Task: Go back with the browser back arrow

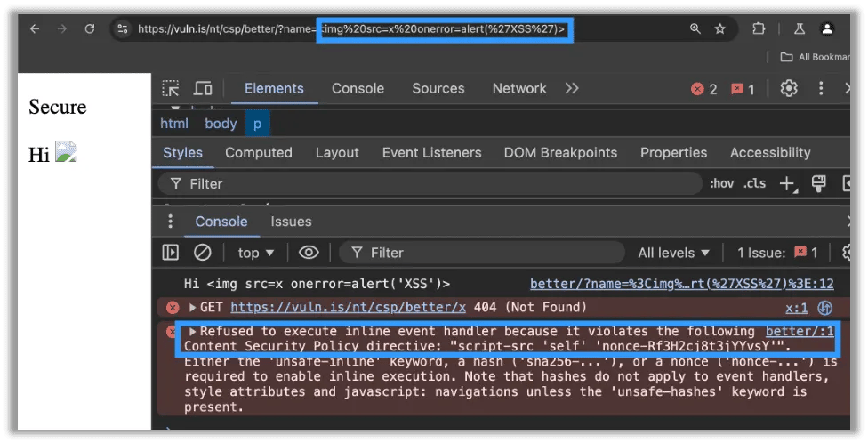Action: (35, 28)
